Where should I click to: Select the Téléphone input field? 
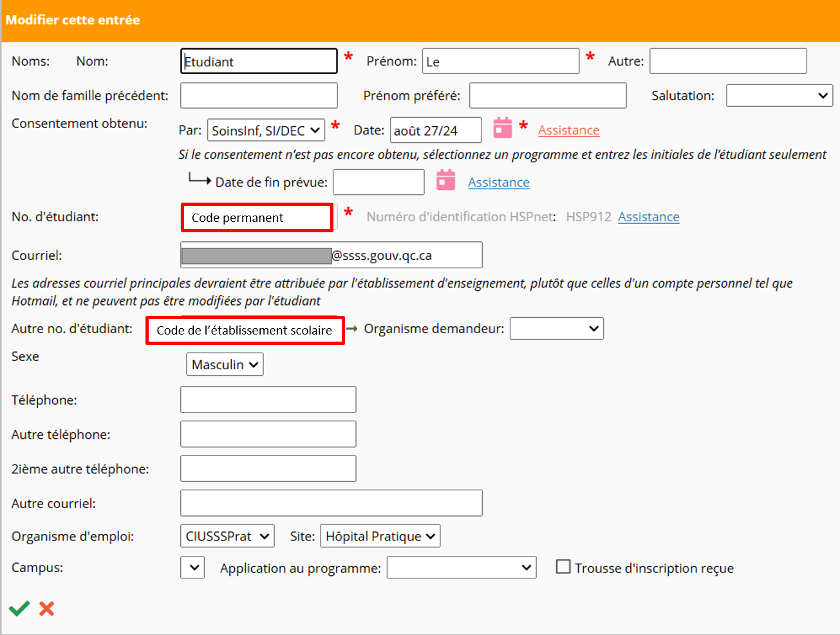268,400
